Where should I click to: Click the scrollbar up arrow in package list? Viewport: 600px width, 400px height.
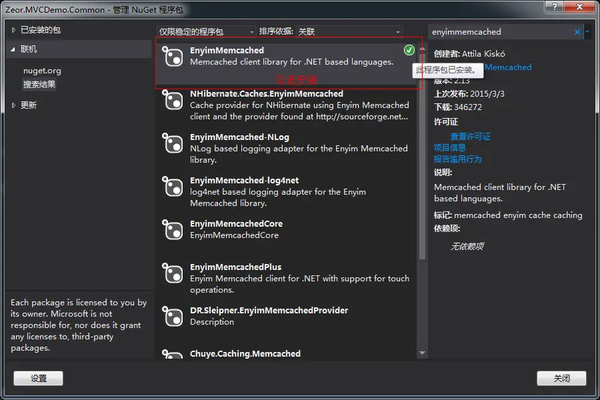422,49
